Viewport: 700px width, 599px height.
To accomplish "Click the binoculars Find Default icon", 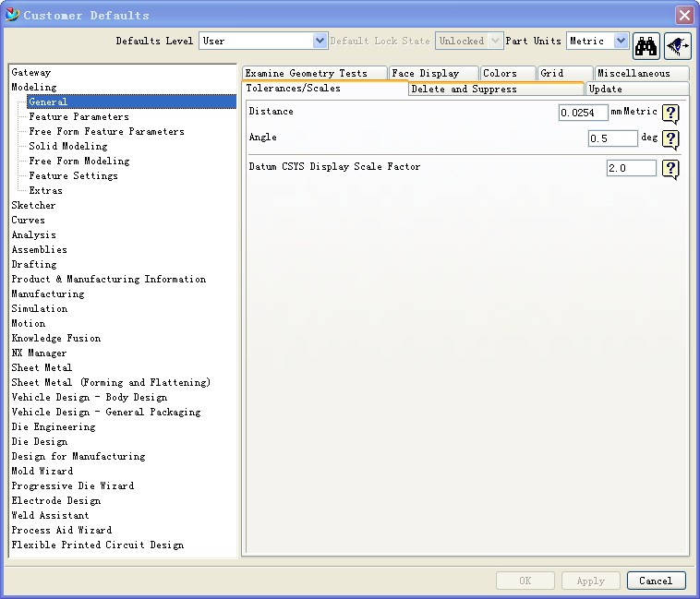I will coord(646,45).
